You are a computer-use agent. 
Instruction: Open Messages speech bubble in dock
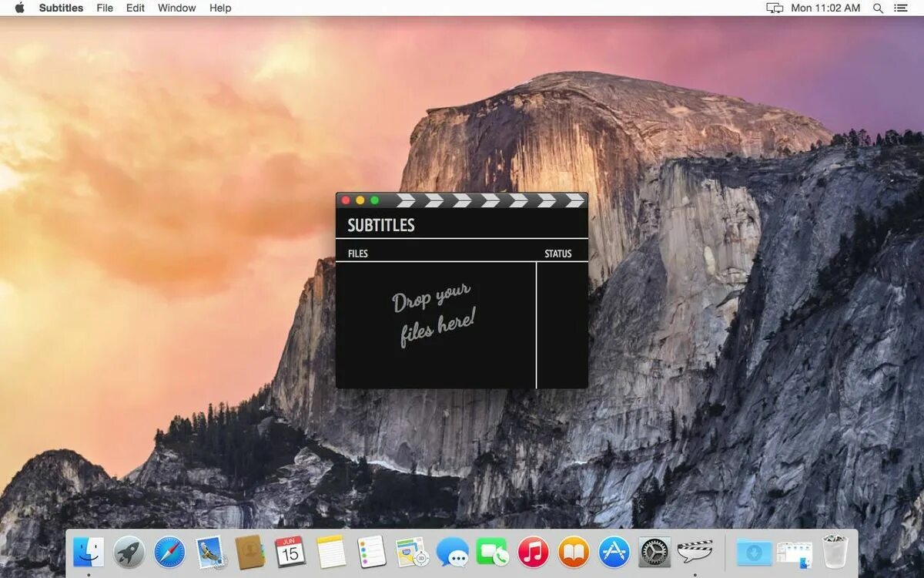(453, 552)
